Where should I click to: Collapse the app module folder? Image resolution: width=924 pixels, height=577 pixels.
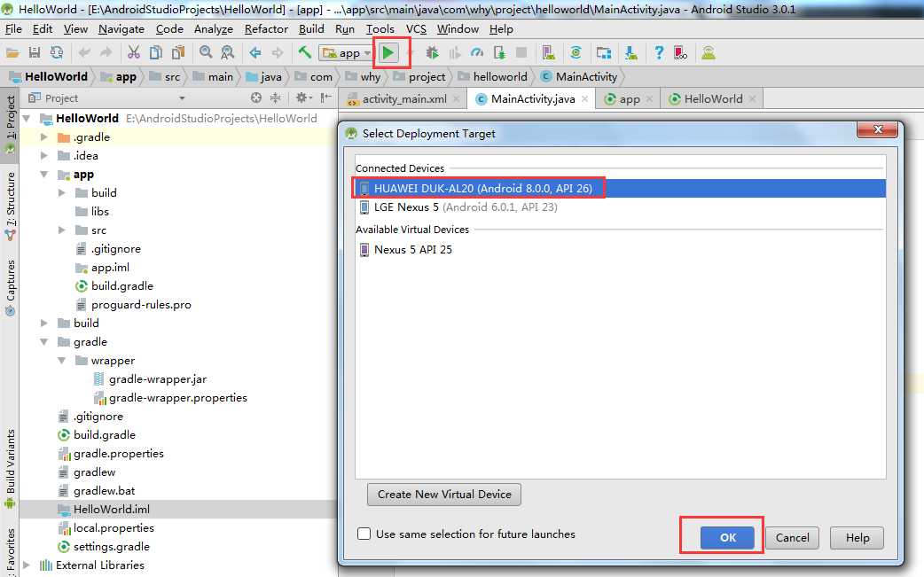[44, 175]
